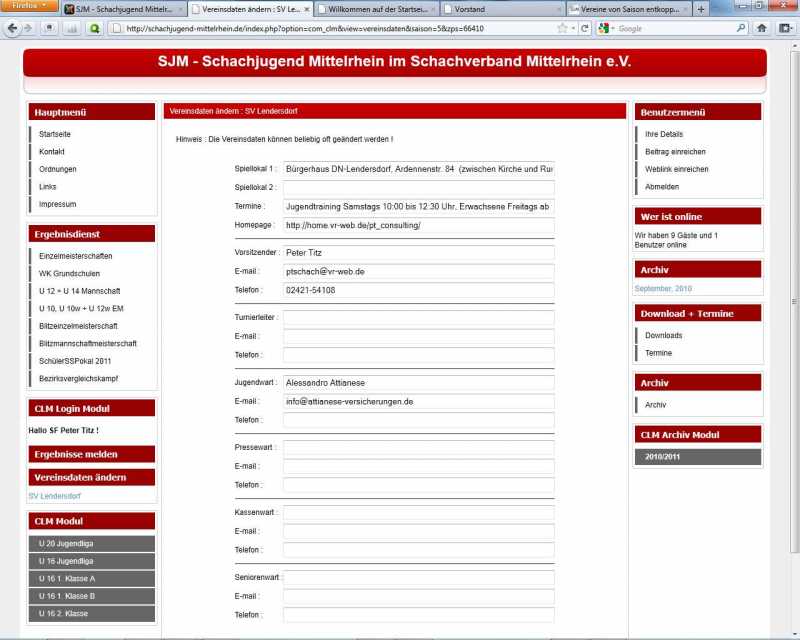This screenshot has width=800, height=640.
Task: Click the Turnierleiter input field
Action: (418, 318)
